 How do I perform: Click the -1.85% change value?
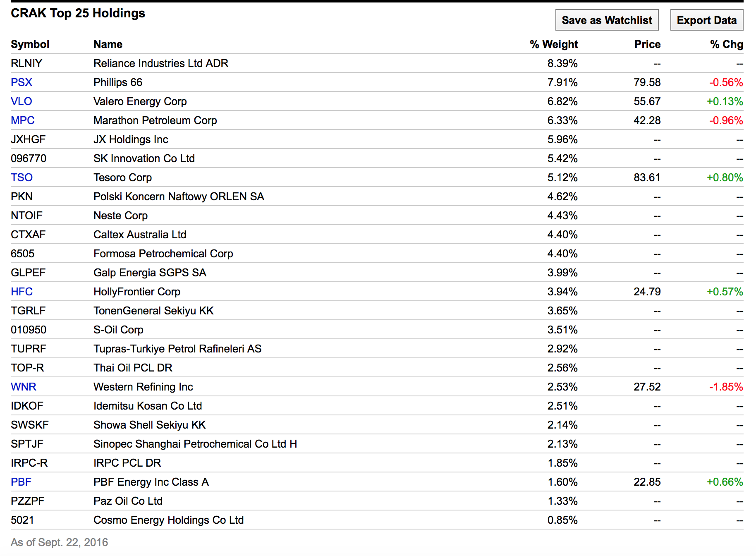click(726, 387)
